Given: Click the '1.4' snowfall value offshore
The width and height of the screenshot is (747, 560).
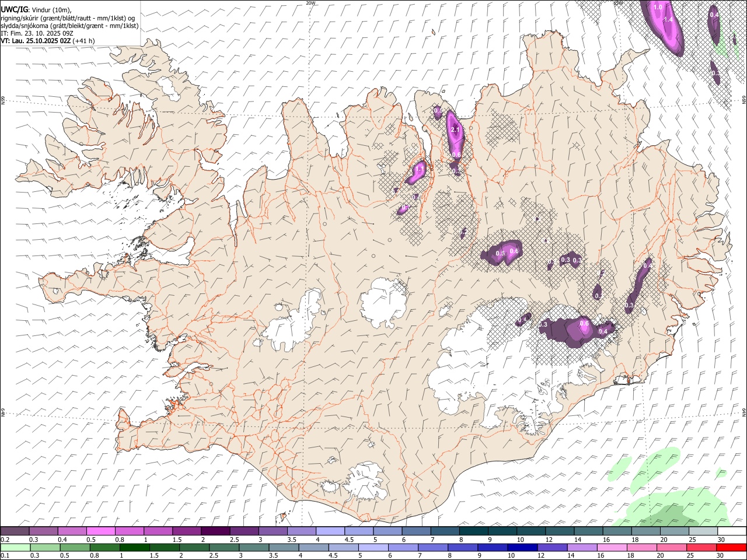Looking at the screenshot, I should click(669, 20).
